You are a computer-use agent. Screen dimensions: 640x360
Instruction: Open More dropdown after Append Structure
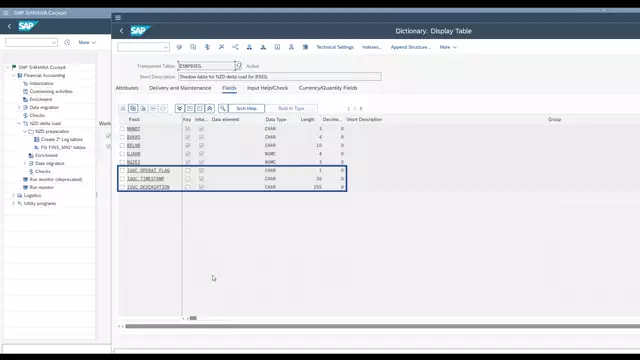(x=448, y=47)
